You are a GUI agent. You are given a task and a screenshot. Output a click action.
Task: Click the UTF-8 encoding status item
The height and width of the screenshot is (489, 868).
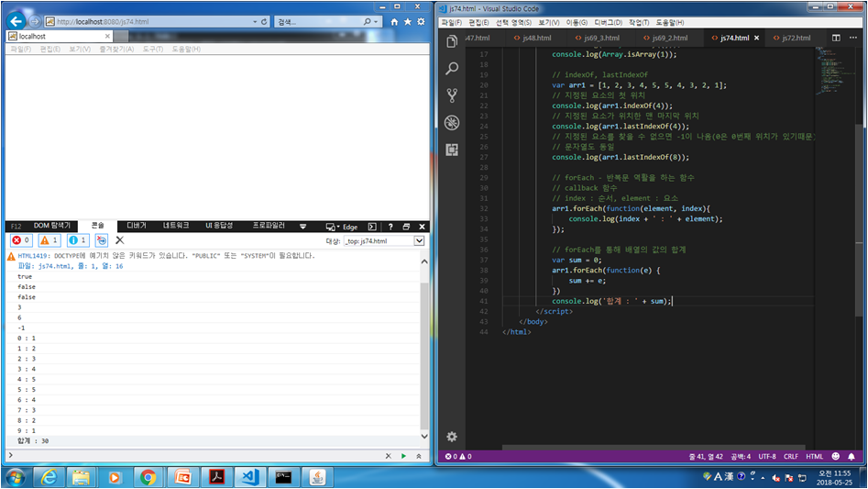click(x=767, y=456)
